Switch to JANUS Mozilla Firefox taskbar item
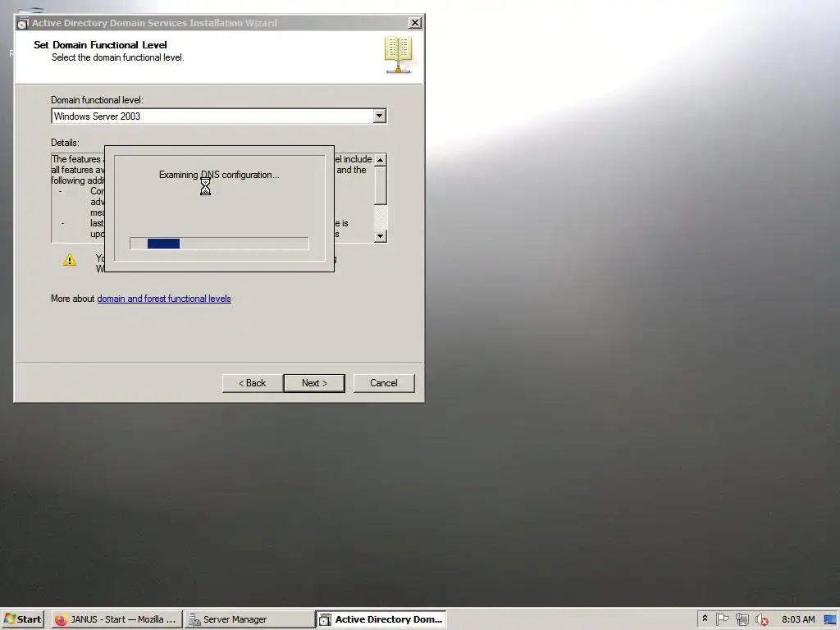This screenshot has height=630, width=840. click(116, 619)
